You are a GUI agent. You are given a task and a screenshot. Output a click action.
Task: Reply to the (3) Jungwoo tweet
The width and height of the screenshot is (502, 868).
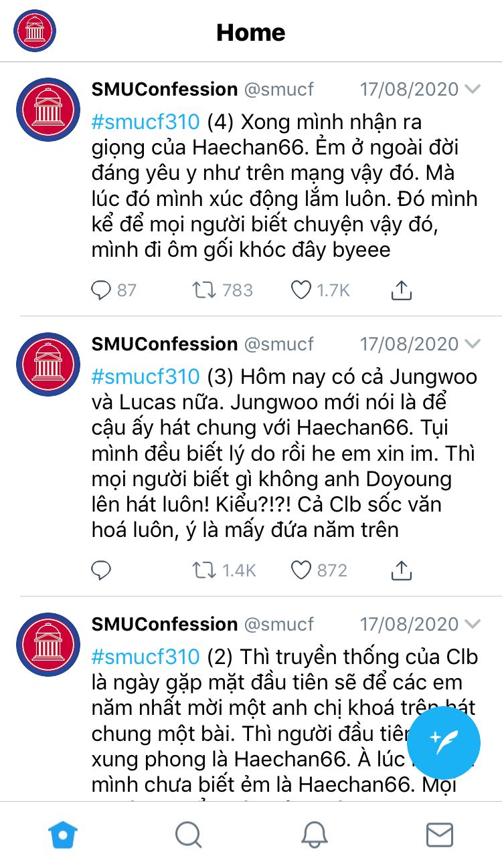(101, 570)
